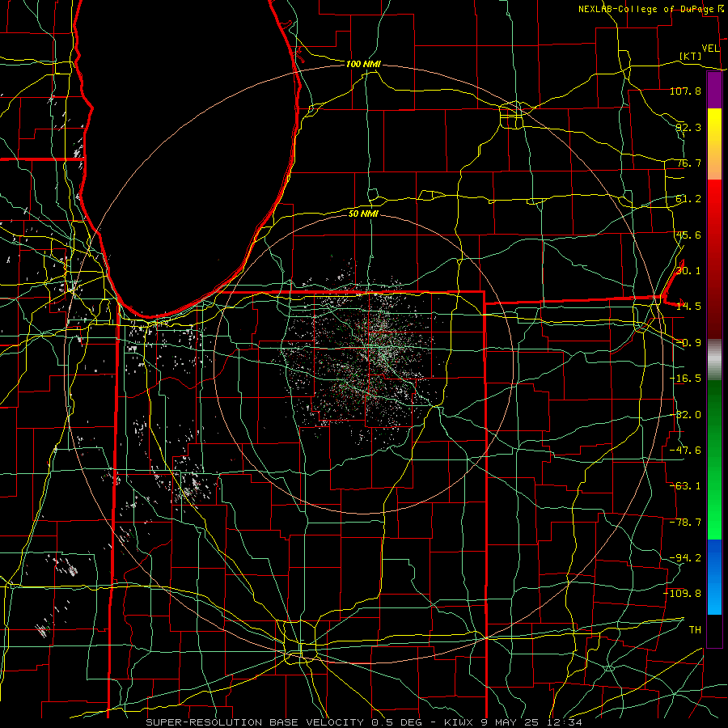Pick the dark blue segment near -94.2

[714, 557]
